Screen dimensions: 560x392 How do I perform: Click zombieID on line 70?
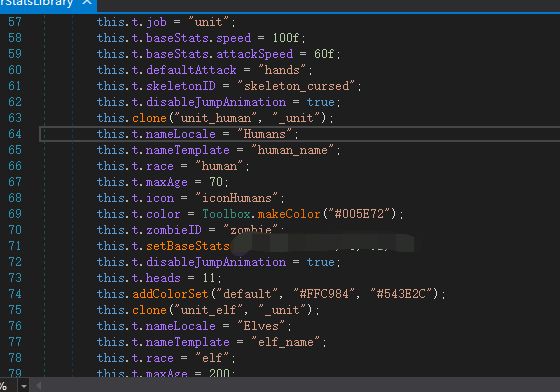174,230
